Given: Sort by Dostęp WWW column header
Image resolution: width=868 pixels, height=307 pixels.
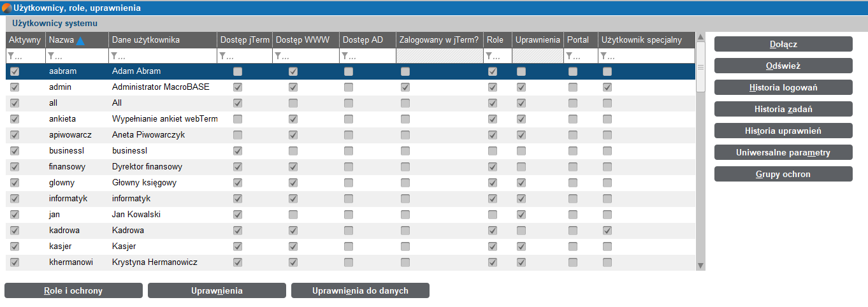Looking at the screenshot, I should pos(302,40).
